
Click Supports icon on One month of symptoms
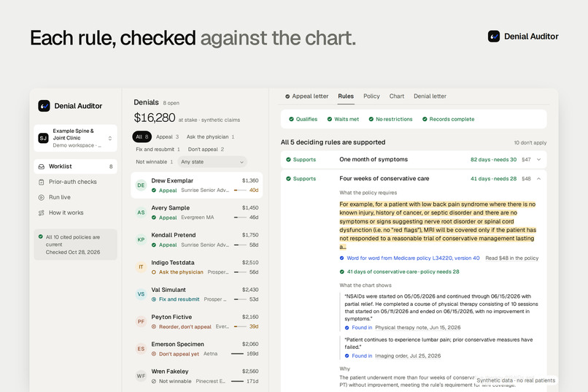click(x=288, y=159)
